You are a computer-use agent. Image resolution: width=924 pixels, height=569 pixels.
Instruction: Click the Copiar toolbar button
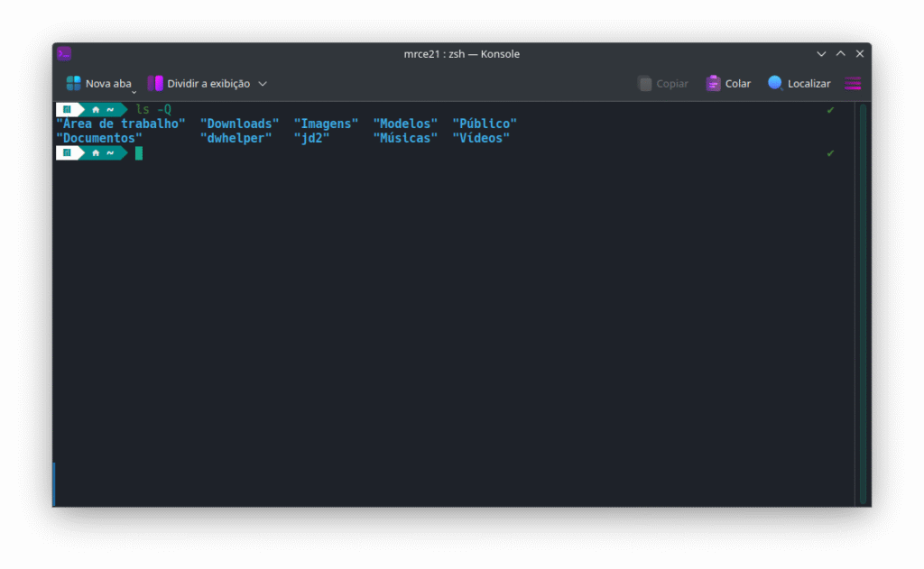click(663, 84)
